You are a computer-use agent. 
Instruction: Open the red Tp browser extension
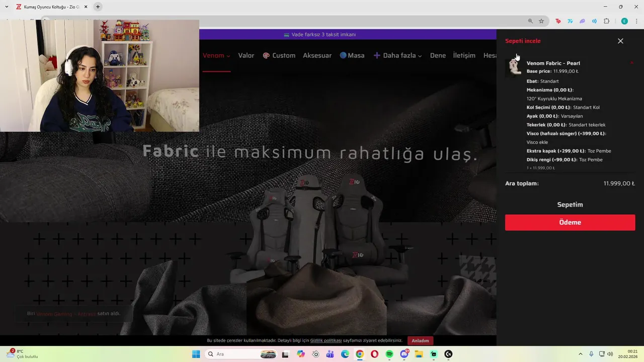(558, 21)
